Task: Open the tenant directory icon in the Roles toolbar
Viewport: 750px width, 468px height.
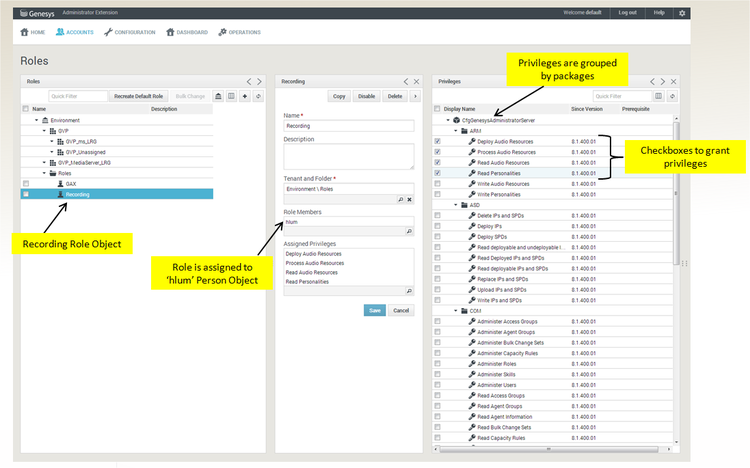Action: pyautogui.click(x=217, y=96)
